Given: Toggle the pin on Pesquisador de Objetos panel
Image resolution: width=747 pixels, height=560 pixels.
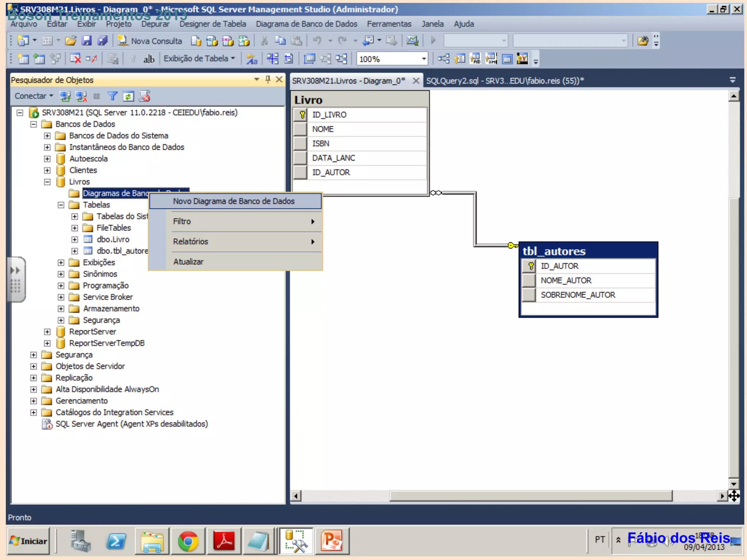Looking at the screenshot, I should tap(268, 79).
